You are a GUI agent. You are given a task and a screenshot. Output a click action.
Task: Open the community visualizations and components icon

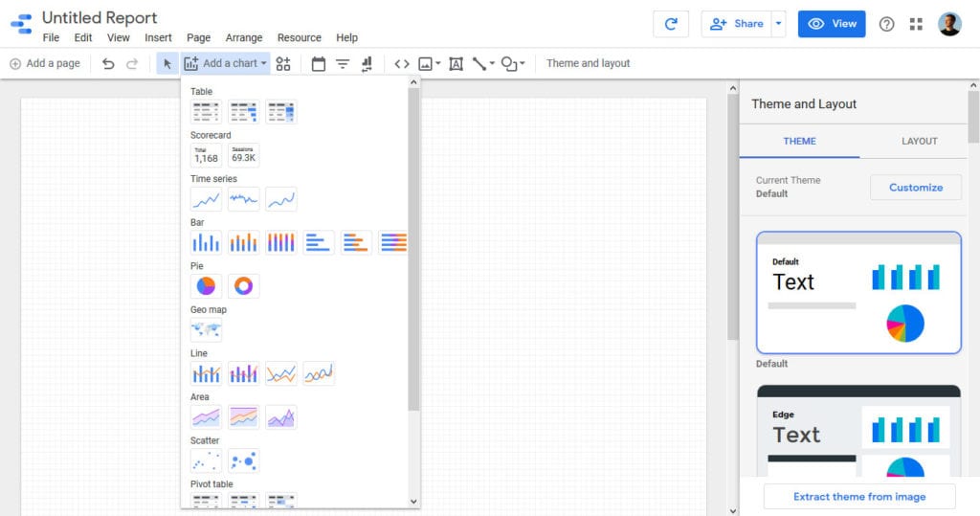(283, 63)
